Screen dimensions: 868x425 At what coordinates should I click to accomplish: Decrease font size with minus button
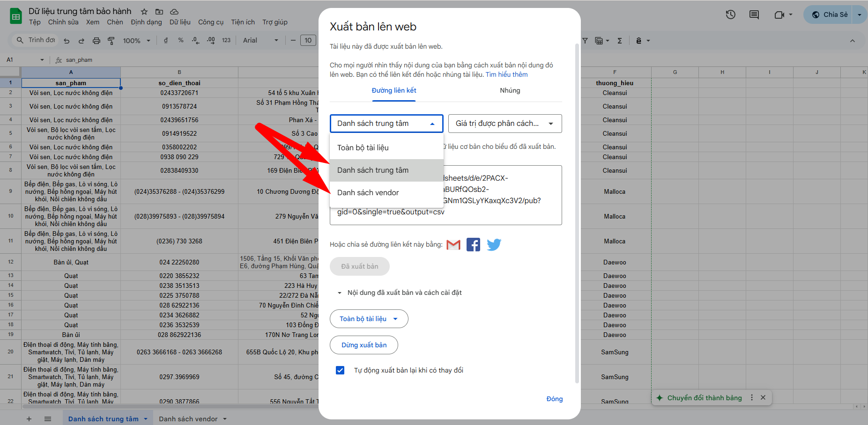tap(293, 41)
